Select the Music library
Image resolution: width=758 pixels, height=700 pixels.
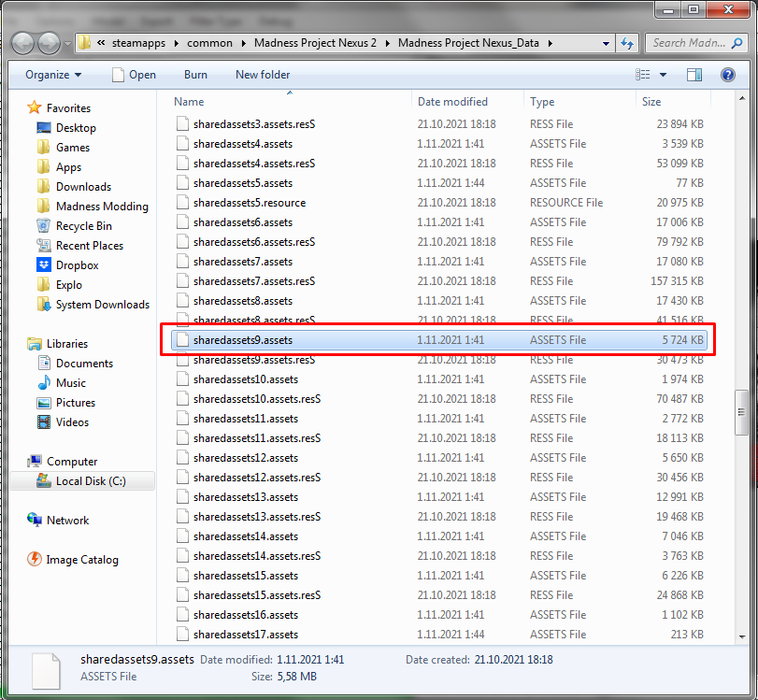coord(70,383)
